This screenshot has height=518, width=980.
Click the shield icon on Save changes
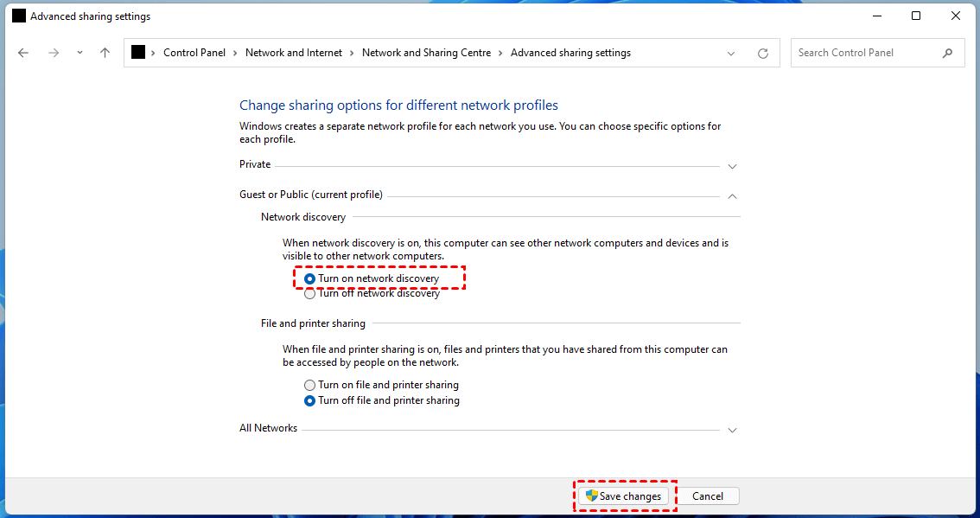click(x=592, y=496)
